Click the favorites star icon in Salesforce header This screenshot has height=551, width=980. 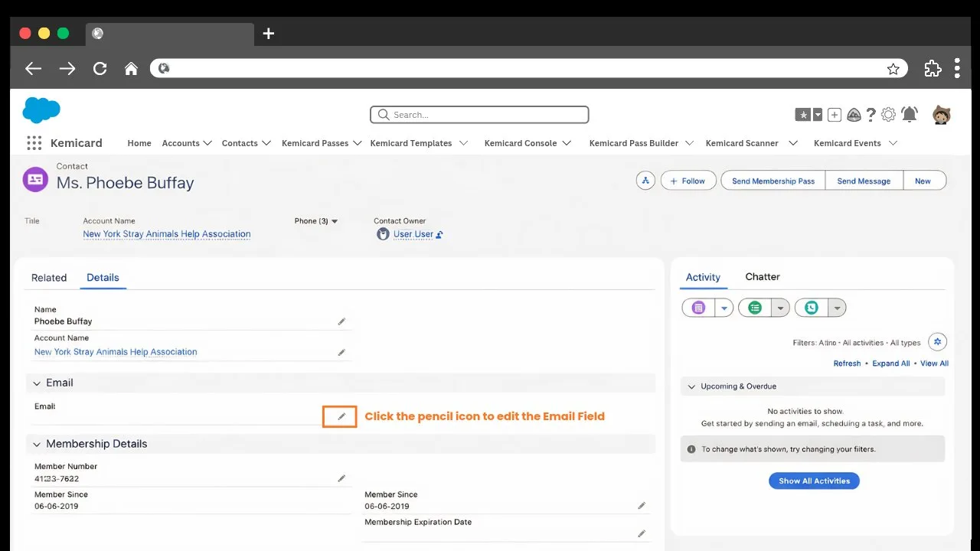pos(803,115)
